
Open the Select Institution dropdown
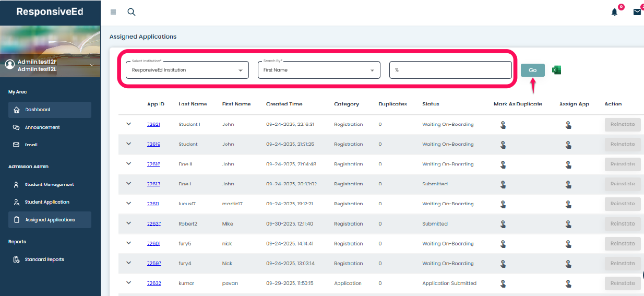(188, 70)
